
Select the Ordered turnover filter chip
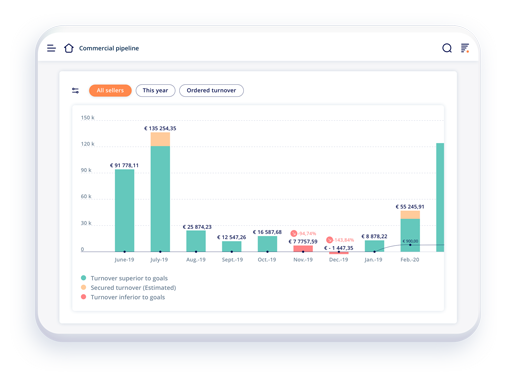pyautogui.click(x=211, y=90)
